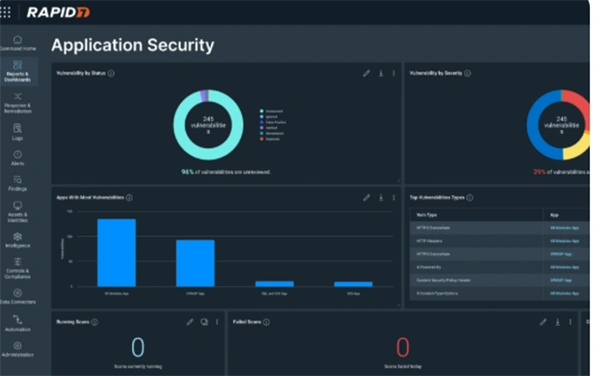Open Assets & Identities section

pos(18,212)
